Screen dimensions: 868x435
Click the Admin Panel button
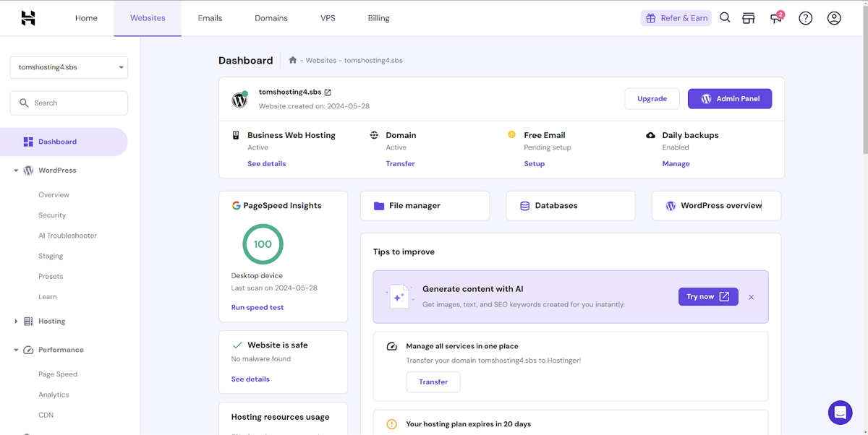729,98
